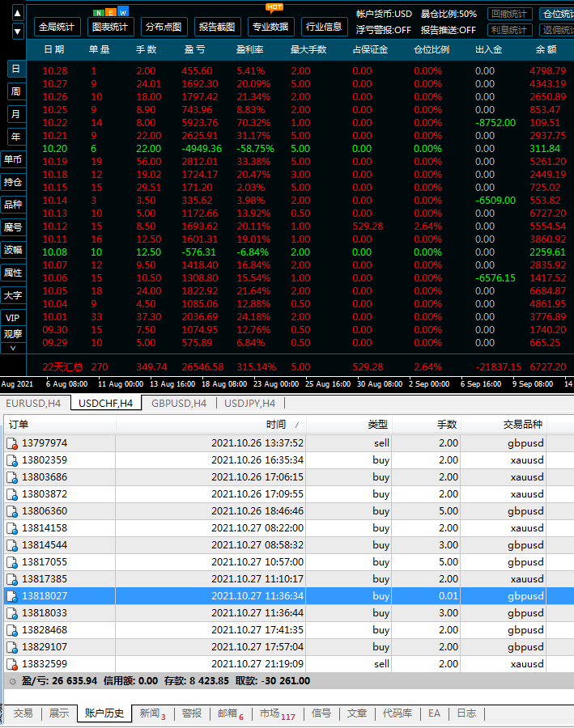Open the 日志 terminal tab
The width and height of the screenshot is (574, 728).
(x=466, y=713)
